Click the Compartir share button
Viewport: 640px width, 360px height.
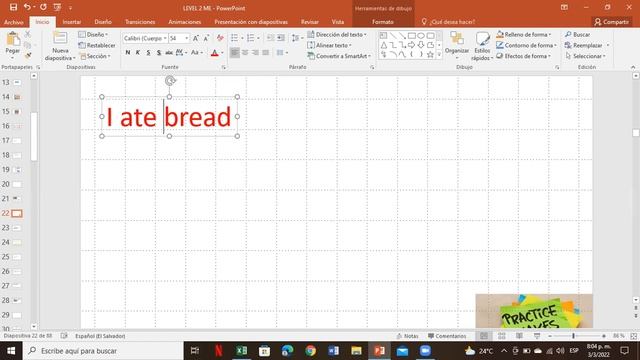click(611, 22)
